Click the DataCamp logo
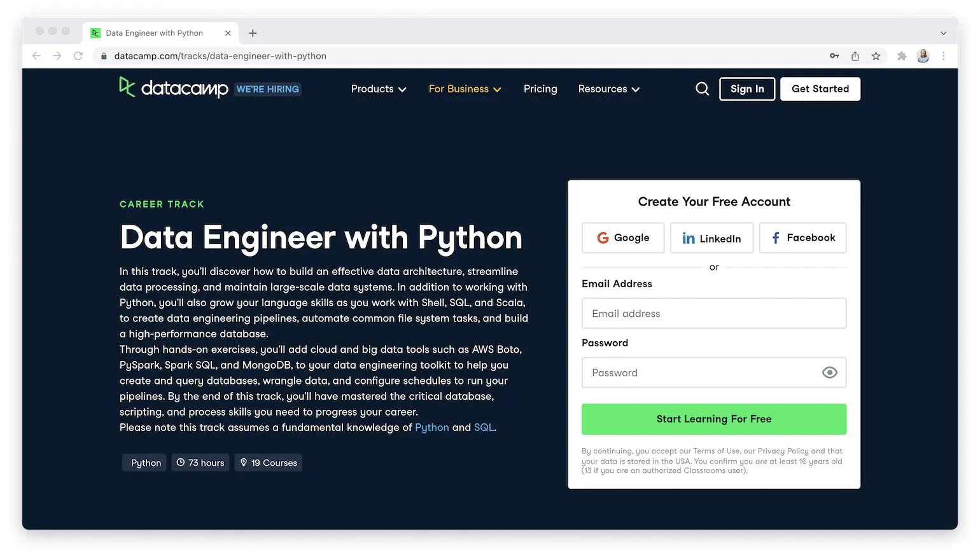This screenshot has width=980, height=557. (172, 88)
